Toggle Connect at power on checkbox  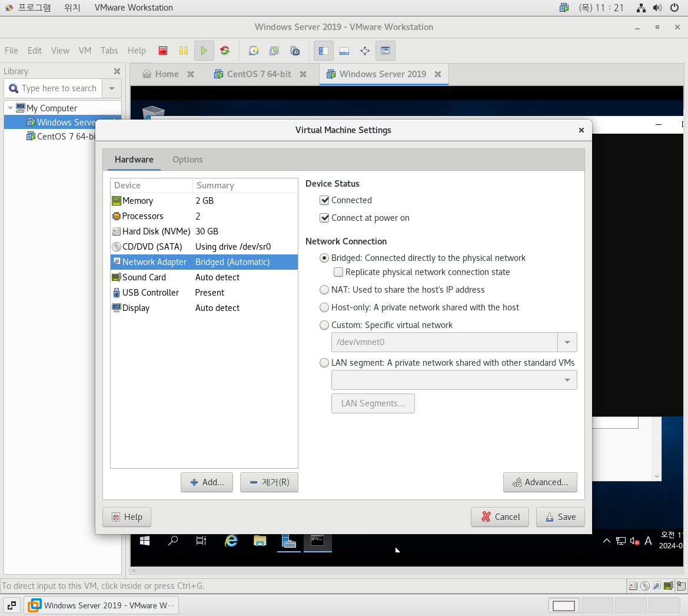point(324,218)
